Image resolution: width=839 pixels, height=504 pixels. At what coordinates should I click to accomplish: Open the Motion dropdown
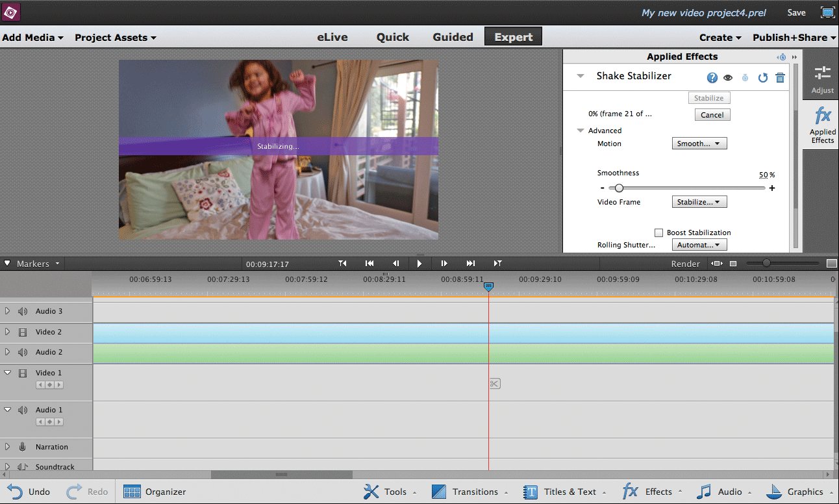tap(699, 144)
